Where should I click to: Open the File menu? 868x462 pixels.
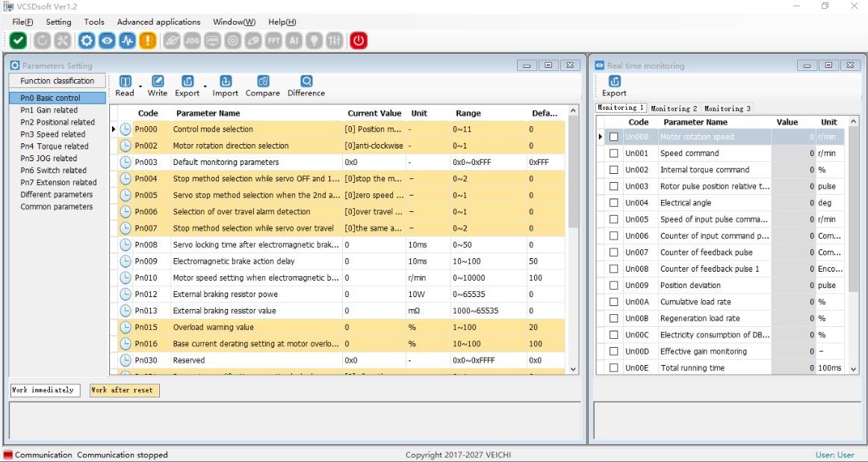point(22,22)
